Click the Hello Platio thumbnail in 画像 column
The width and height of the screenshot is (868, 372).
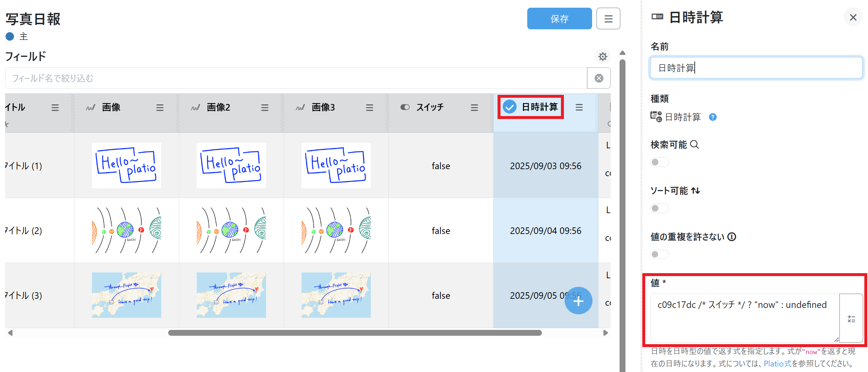[126, 165]
